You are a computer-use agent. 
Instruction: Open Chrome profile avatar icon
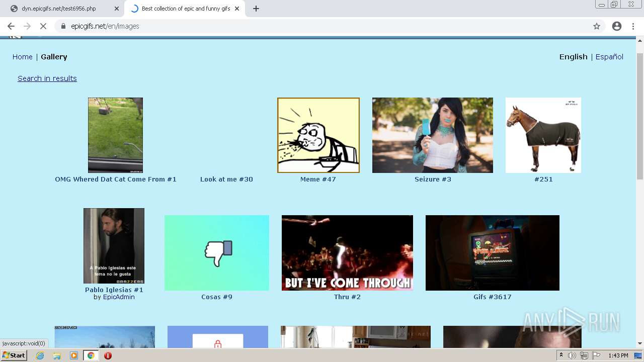coord(617,26)
